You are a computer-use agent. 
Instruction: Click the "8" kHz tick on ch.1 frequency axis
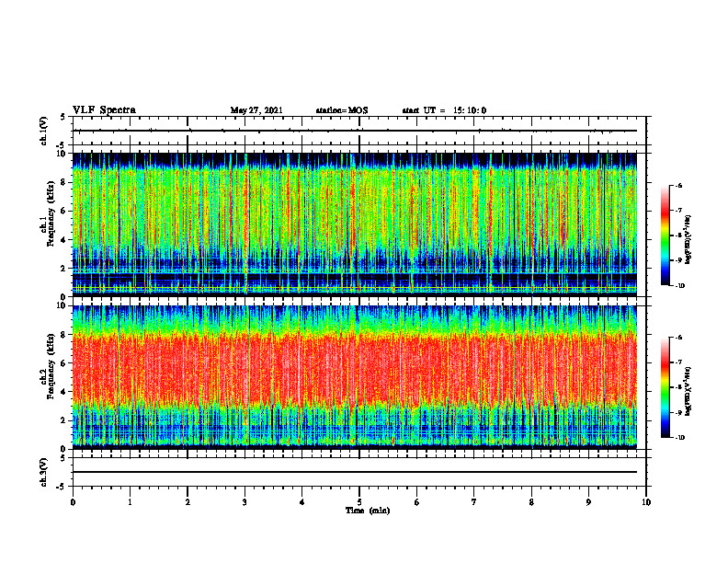[64, 182]
